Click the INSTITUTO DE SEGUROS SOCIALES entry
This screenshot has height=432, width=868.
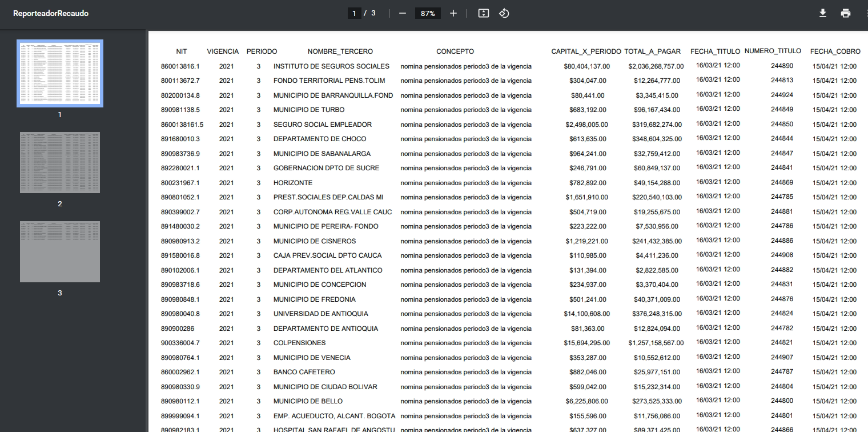[x=331, y=66]
